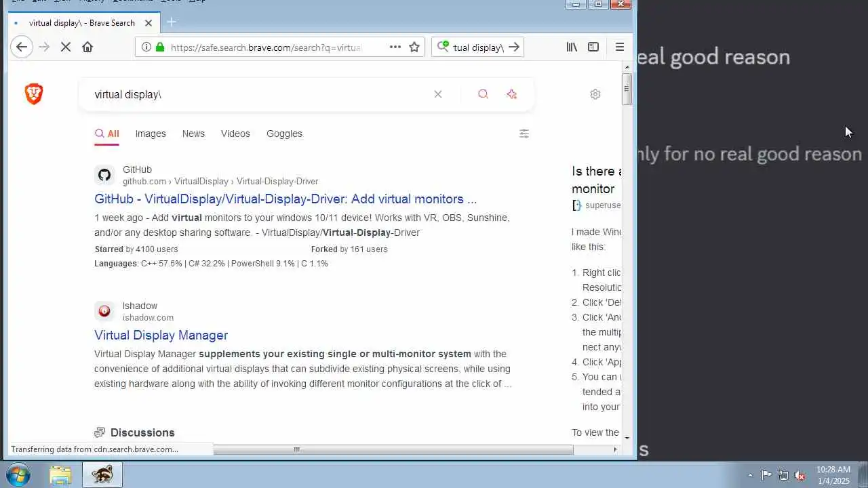868x488 pixels.
Task: Open the github.com VirtualDisplay breadcrumb link
Action: coord(220,182)
